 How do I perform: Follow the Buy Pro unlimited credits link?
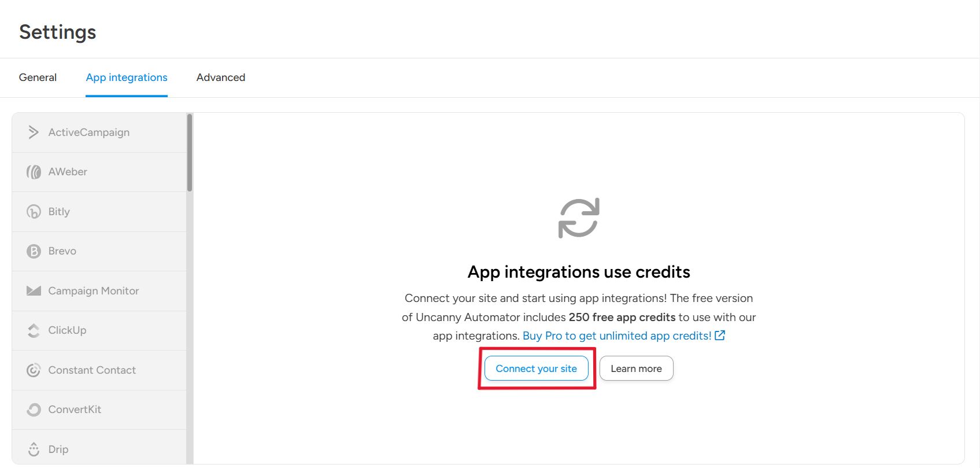[616, 336]
